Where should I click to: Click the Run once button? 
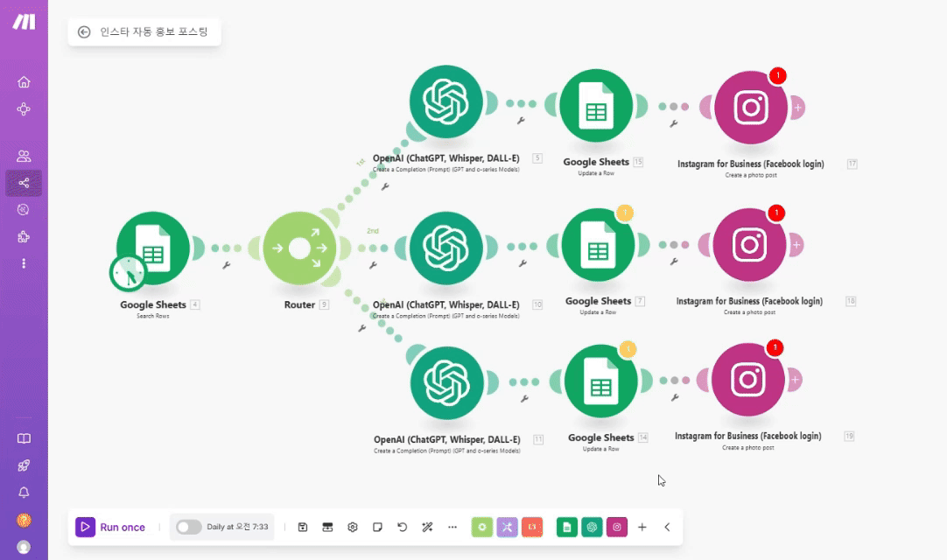pos(111,527)
